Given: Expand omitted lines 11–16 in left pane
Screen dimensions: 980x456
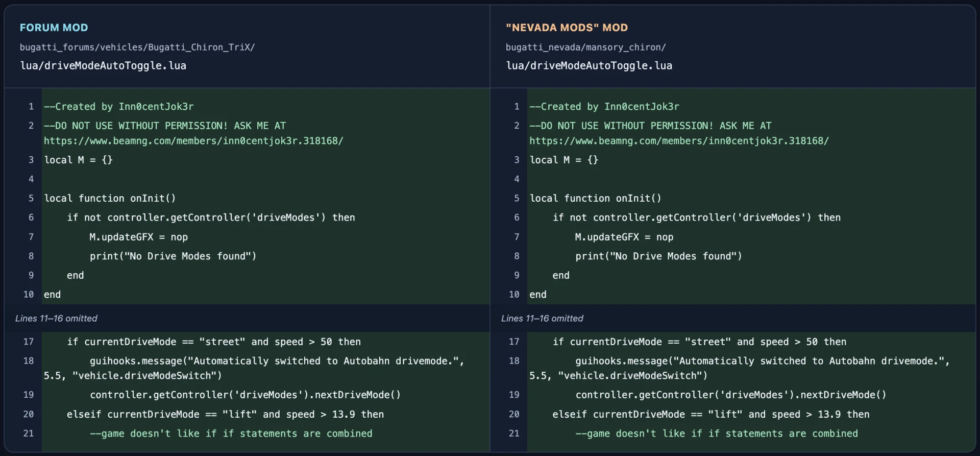Looking at the screenshot, I should [x=56, y=318].
